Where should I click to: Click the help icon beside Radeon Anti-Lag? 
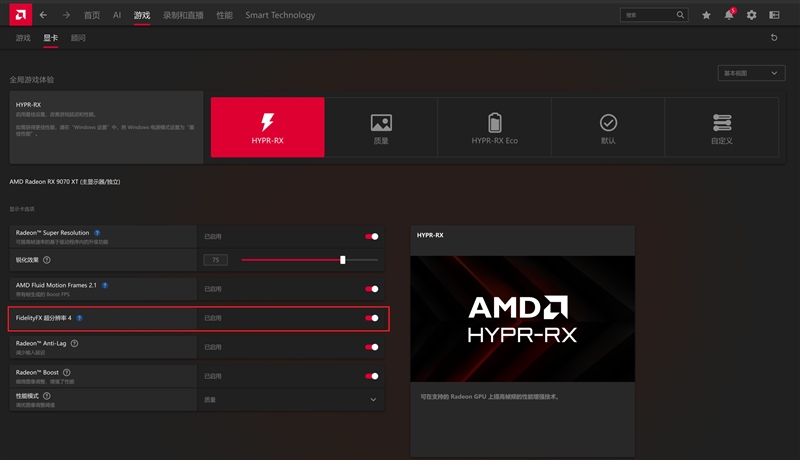click(x=74, y=343)
